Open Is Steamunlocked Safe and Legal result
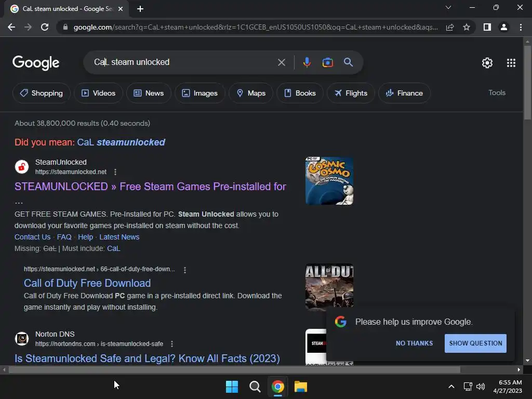This screenshot has height=399, width=532. click(x=147, y=358)
